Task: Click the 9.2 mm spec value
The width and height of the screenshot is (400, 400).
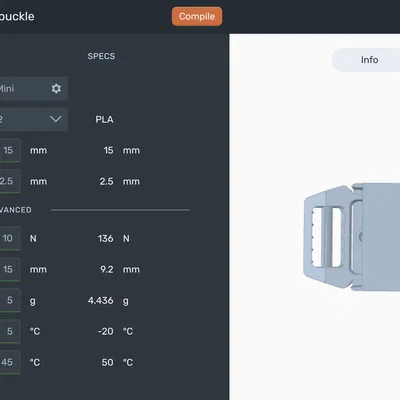Action: click(x=120, y=269)
